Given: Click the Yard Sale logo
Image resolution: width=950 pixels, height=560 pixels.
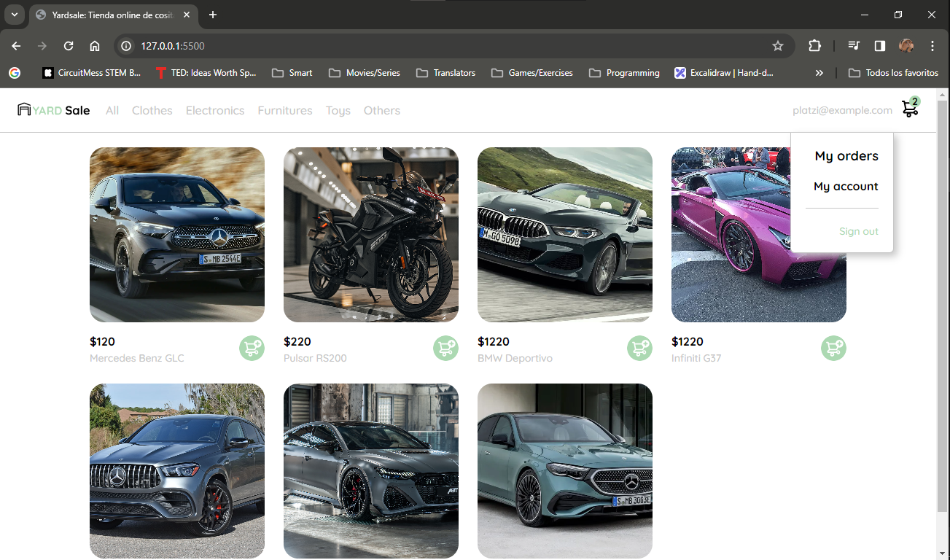Looking at the screenshot, I should [x=54, y=110].
